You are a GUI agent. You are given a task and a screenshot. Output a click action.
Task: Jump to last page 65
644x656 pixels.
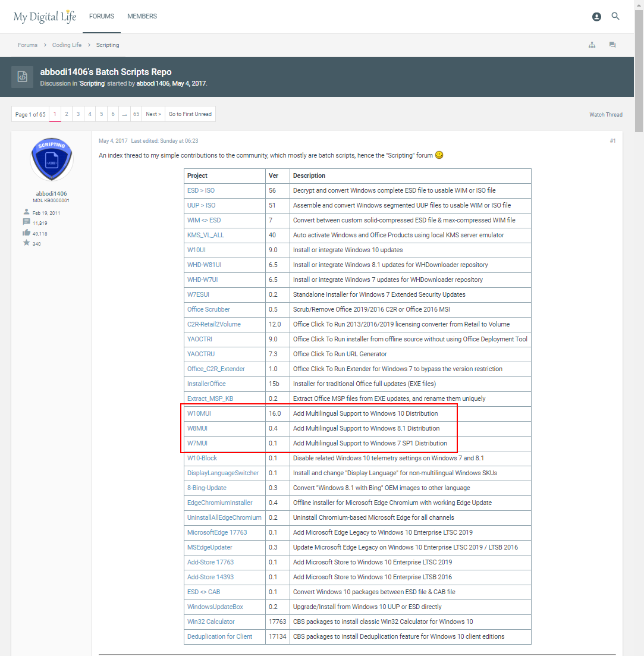(136, 114)
